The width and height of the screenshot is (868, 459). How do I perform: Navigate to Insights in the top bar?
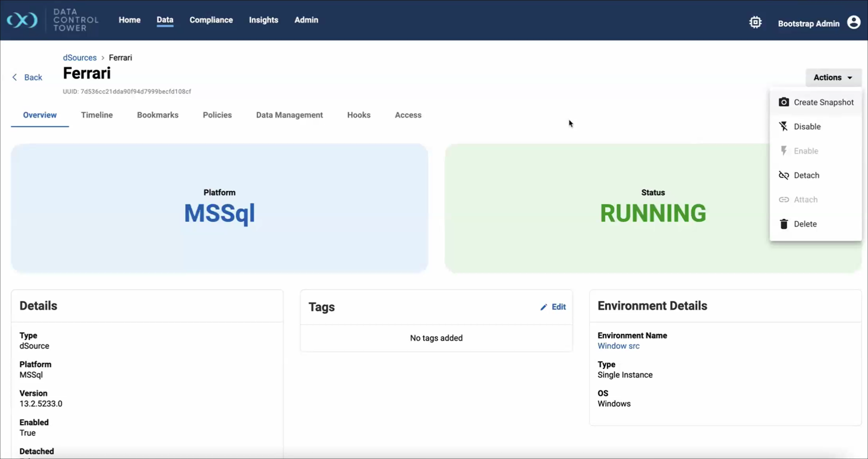point(263,20)
